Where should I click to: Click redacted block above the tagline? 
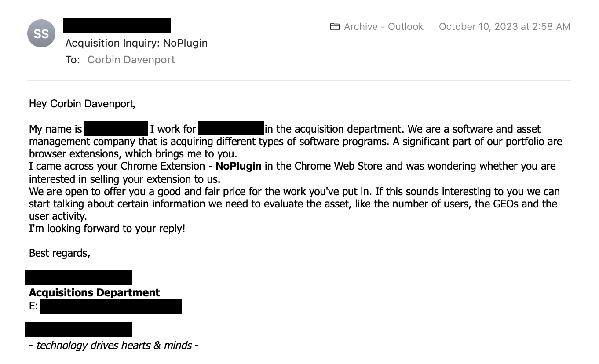tap(78, 329)
